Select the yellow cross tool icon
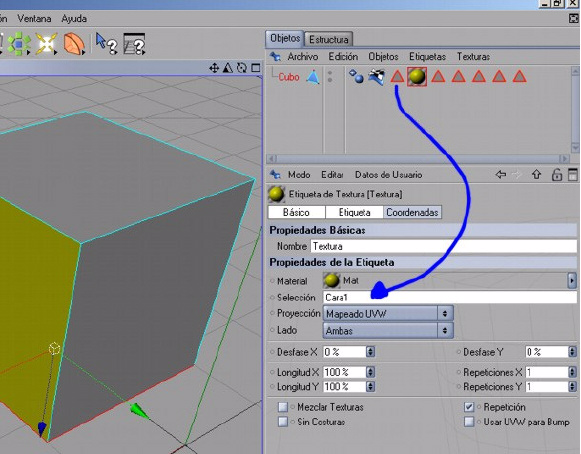 point(46,43)
